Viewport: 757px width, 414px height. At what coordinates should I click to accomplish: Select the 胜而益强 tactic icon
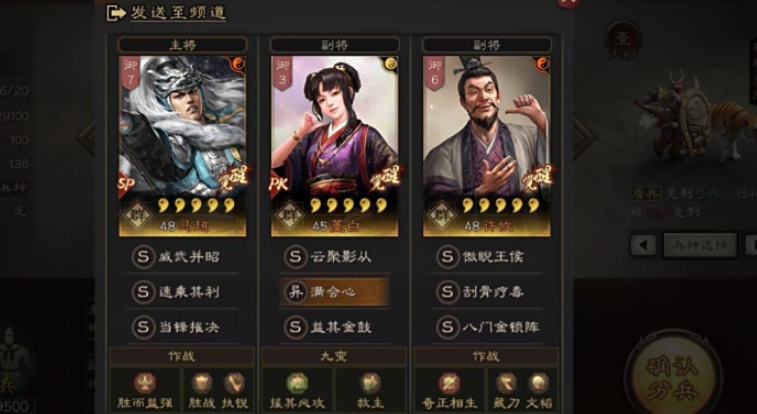point(145,384)
